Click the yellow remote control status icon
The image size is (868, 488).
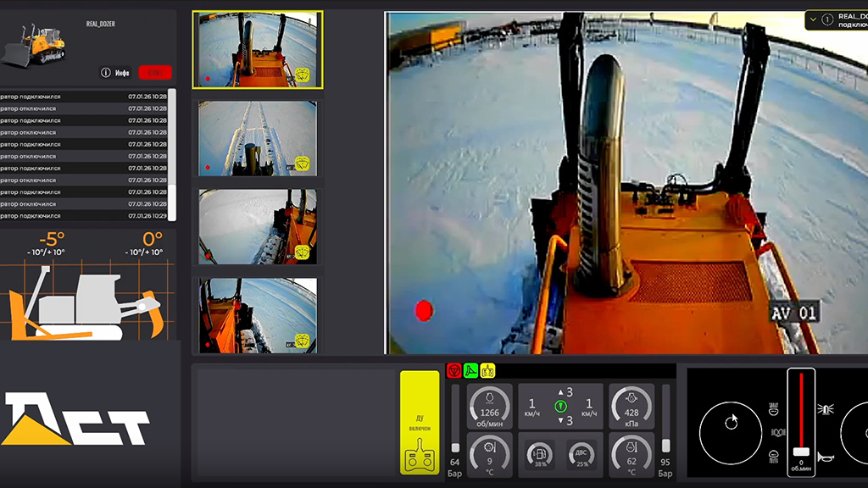487,370
